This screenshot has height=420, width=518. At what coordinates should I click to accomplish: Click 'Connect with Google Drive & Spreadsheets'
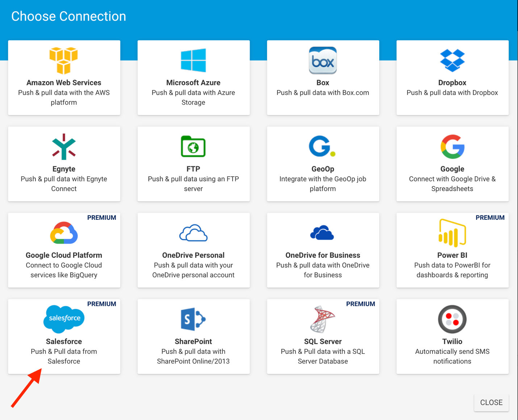click(452, 184)
